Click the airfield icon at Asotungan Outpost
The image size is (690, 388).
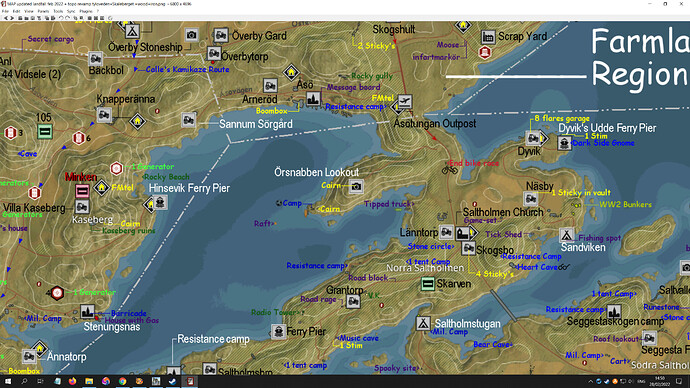pos(405,102)
